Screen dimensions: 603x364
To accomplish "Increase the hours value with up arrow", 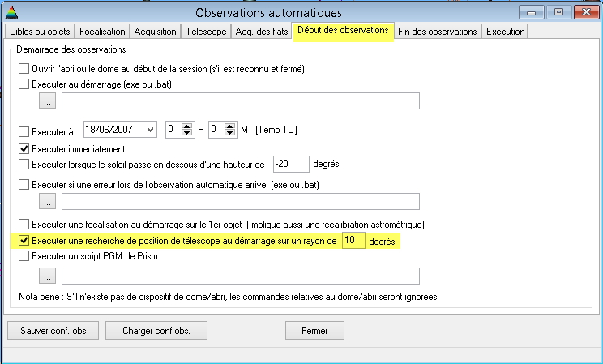I will point(186,126).
